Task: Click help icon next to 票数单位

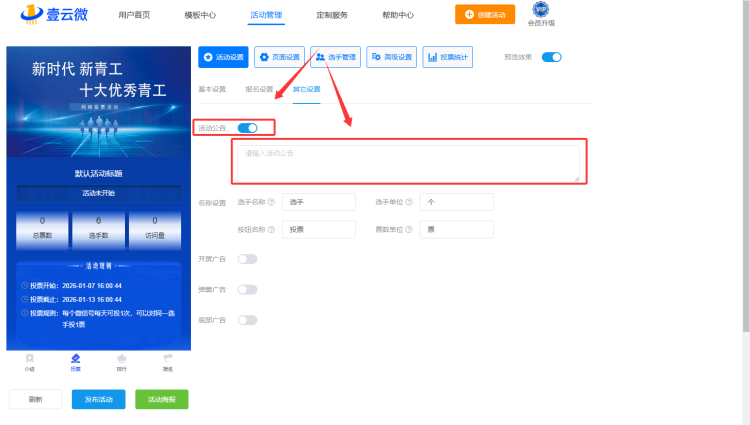Action: coord(412,230)
